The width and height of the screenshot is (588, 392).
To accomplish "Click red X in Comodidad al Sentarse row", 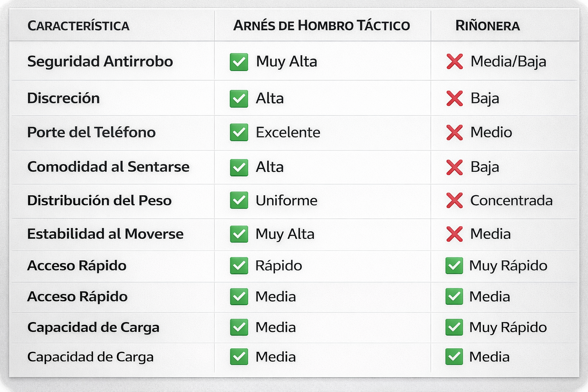I will (x=454, y=167).
